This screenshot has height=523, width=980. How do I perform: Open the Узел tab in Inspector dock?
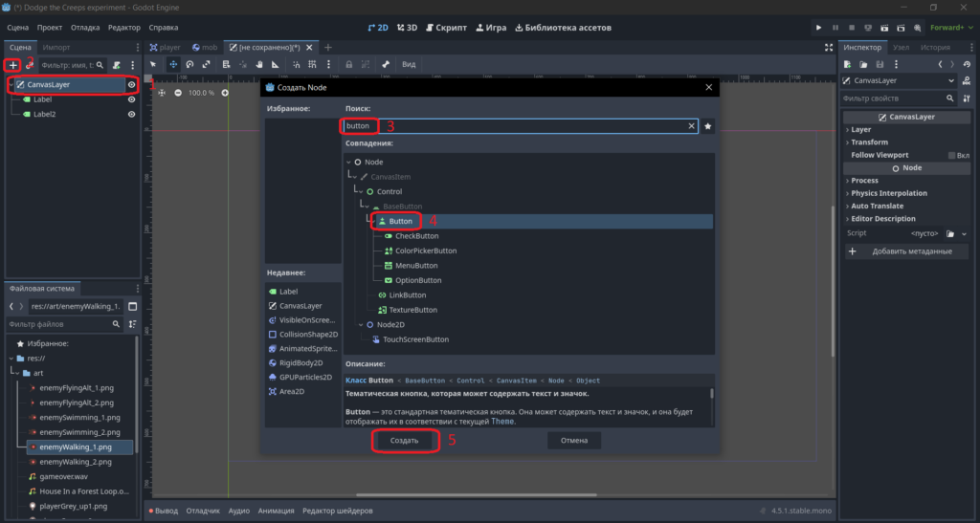pyautogui.click(x=901, y=48)
